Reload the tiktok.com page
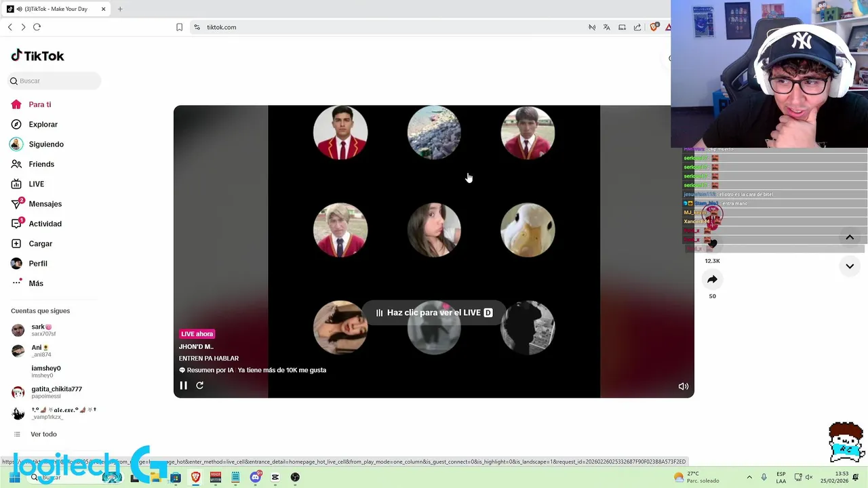This screenshot has height=488, width=868. pos(37,27)
